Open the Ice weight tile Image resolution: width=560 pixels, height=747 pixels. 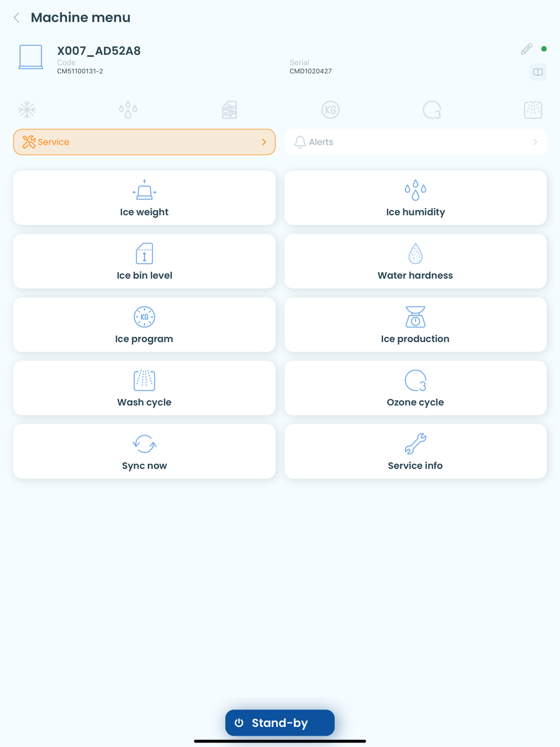tap(144, 198)
